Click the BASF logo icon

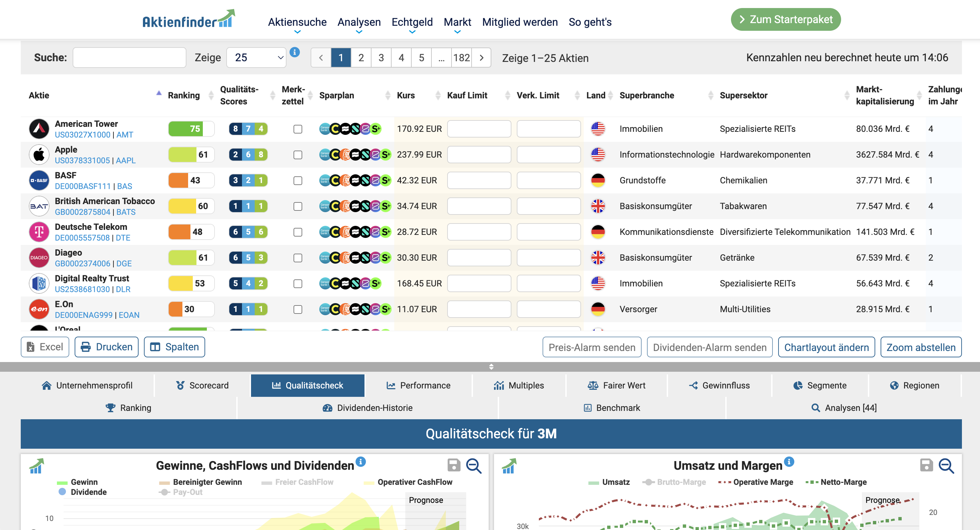coord(39,181)
